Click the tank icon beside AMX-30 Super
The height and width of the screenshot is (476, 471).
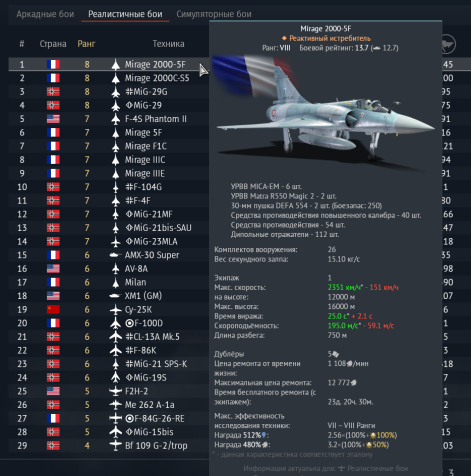click(115, 255)
